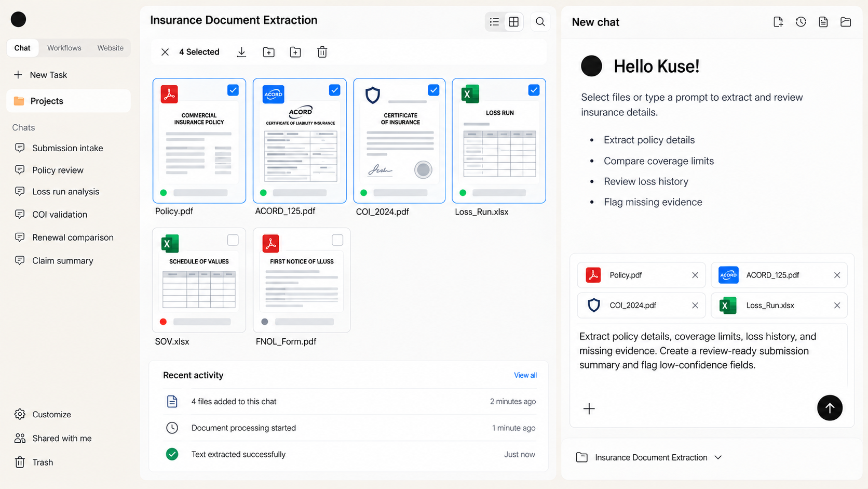Send the prompt with the arrow button

(830, 408)
